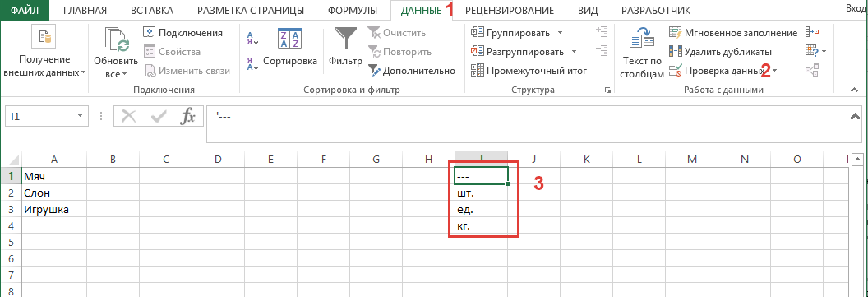The width and height of the screenshot is (868, 297).
Task: Click the Name Box showing I1
Action: [39, 116]
